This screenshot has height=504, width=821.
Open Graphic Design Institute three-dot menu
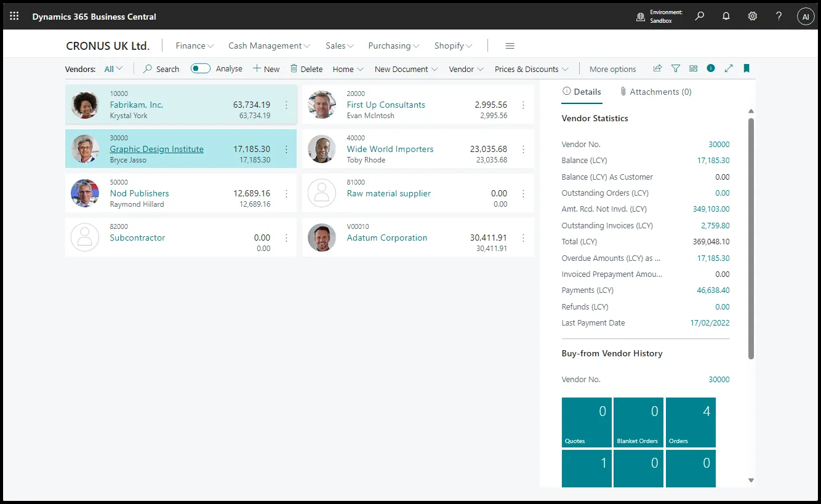286,150
